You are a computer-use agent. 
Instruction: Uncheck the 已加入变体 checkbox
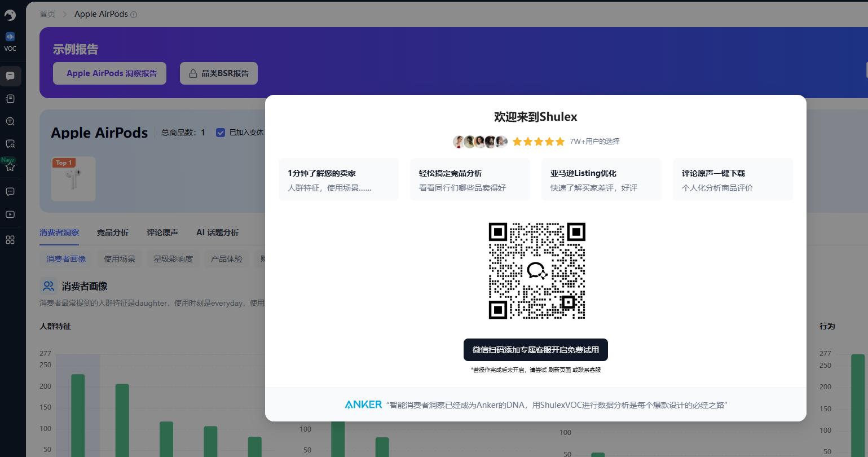(221, 132)
